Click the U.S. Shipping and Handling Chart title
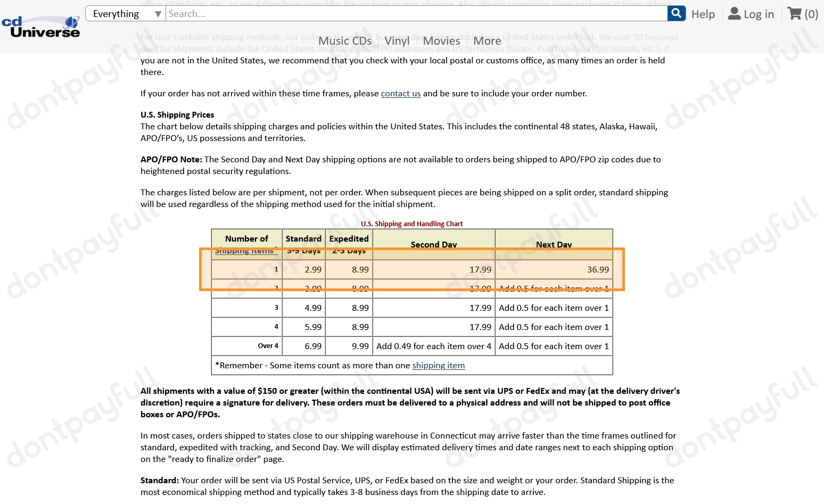The width and height of the screenshot is (824, 504). point(411,224)
